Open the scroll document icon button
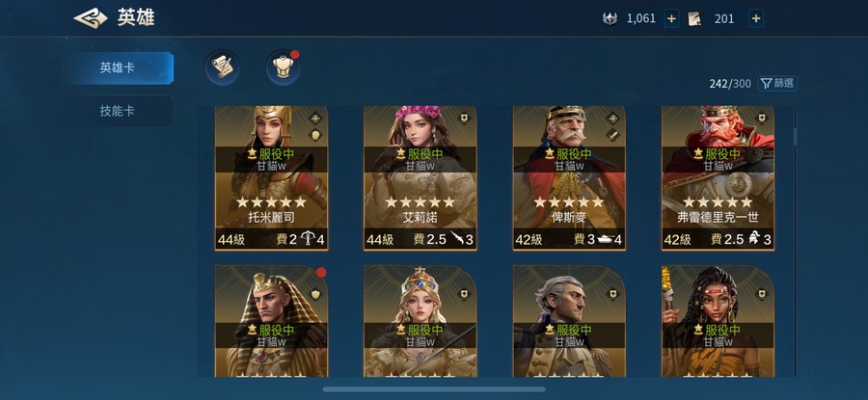The height and width of the screenshot is (400, 868). [223, 67]
